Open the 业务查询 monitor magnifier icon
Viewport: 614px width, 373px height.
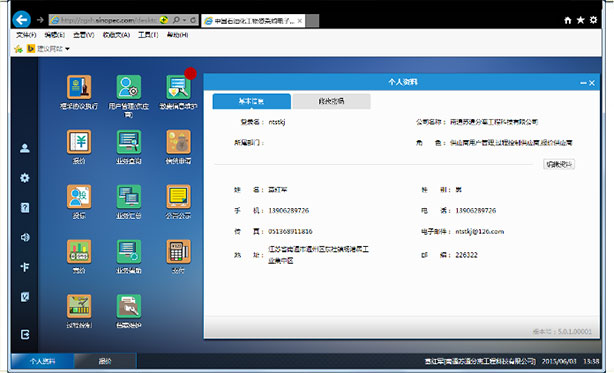[x=129, y=142]
